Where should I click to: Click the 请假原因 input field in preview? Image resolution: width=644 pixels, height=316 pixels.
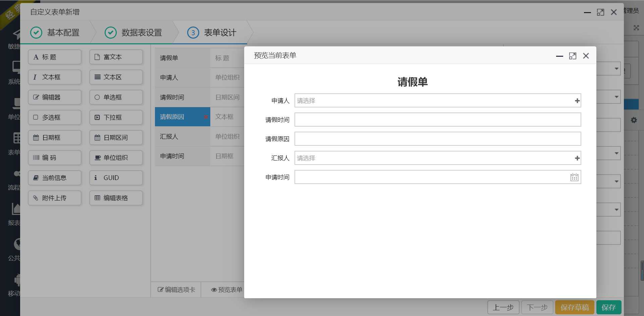click(438, 139)
